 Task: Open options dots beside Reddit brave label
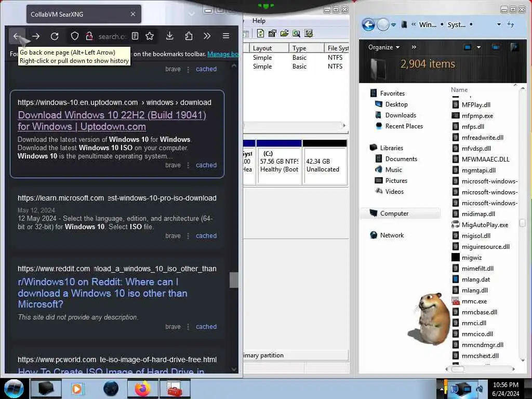pyautogui.click(x=188, y=327)
